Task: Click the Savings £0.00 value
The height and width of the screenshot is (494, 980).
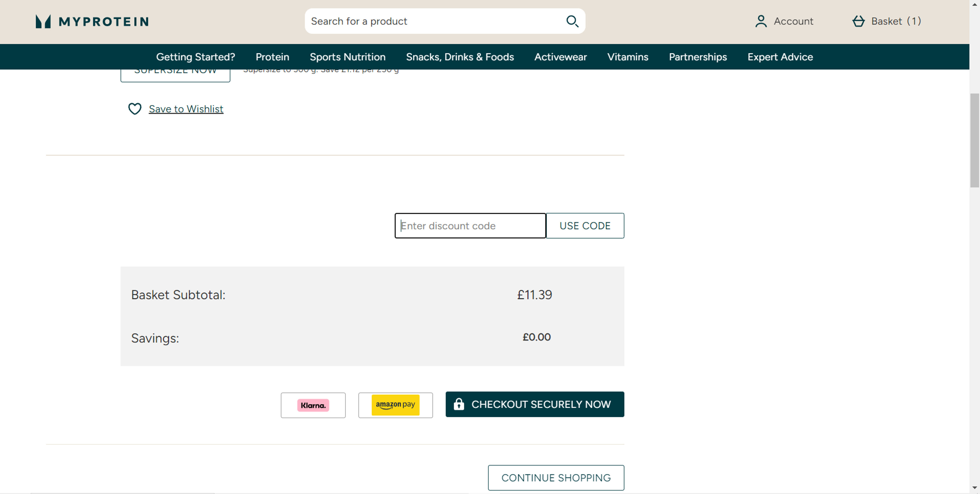Action: (536, 337)
